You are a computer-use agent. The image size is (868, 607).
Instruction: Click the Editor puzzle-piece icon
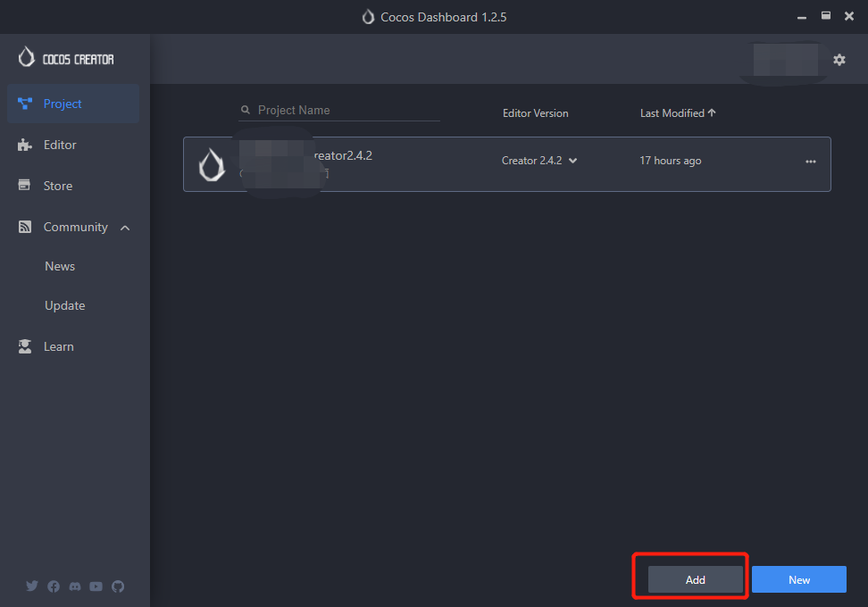click(x=25, y=145)
